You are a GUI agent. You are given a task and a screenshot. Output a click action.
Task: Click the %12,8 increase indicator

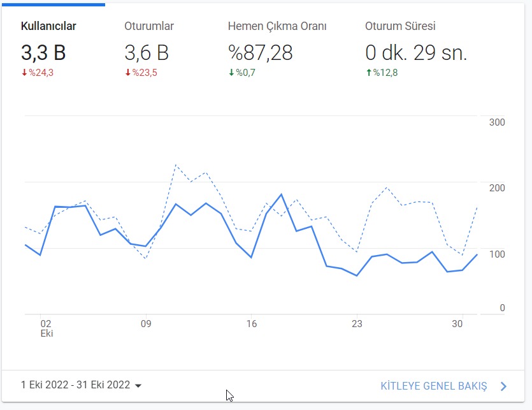[x=382, y=73]
